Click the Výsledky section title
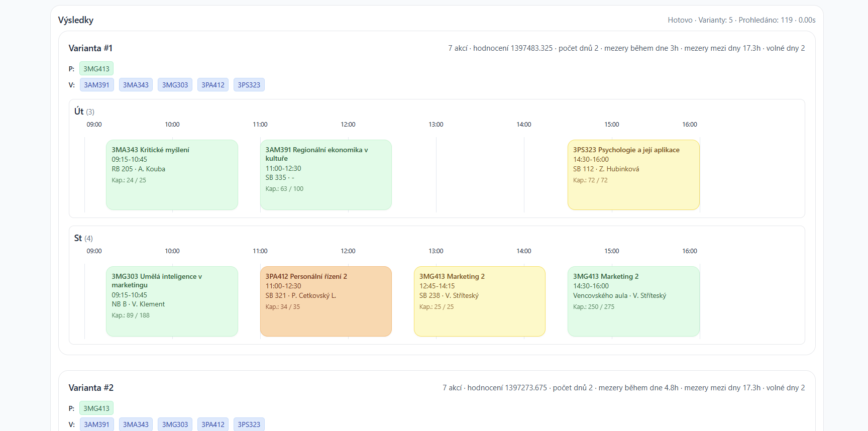 [x=76, y=20]
